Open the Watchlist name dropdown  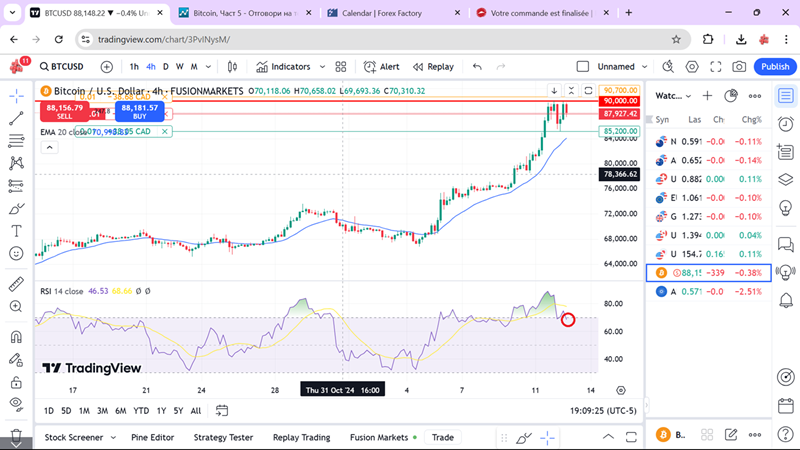673,96
